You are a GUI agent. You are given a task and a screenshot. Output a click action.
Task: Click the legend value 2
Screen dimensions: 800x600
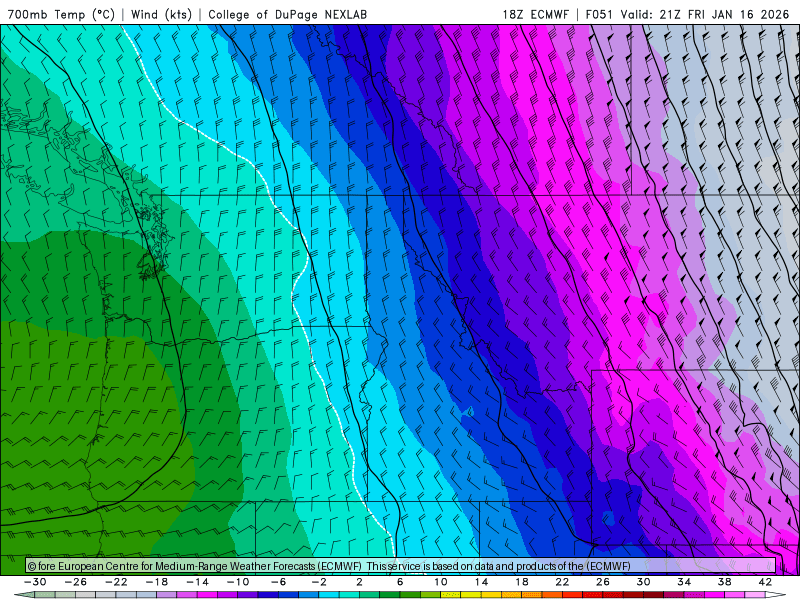(x=360, y=582)
